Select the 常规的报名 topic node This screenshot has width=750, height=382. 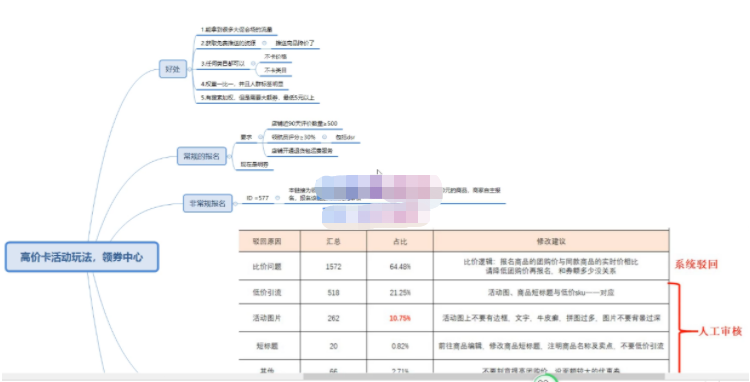tap(201, 156)
